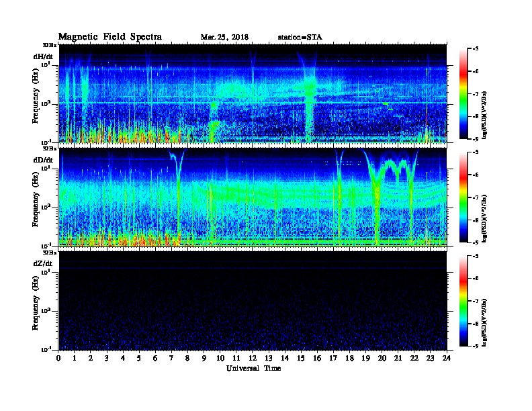Viewport: 532px width, 411px height.
Task: Click hour tick label "3" on time axis
Action: 107,358
